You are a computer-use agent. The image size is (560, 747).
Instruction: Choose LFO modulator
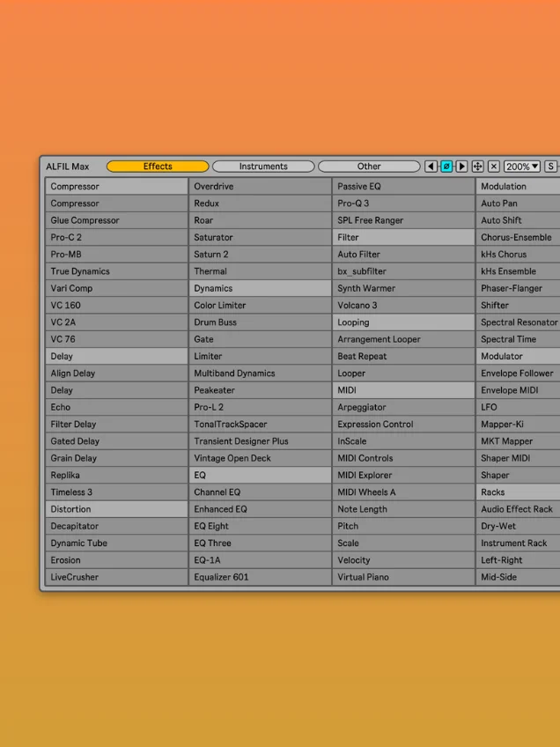518,407
